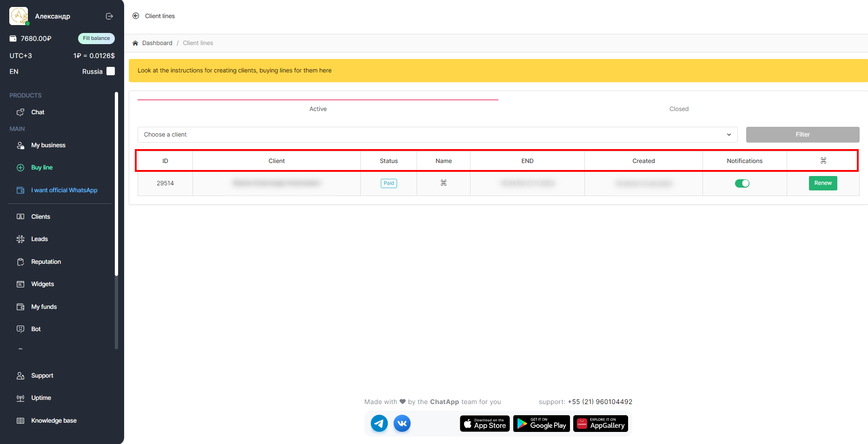
Task: Open the Telegram icon in the footer
Action: pyautogui.click(x=379, y=424)
